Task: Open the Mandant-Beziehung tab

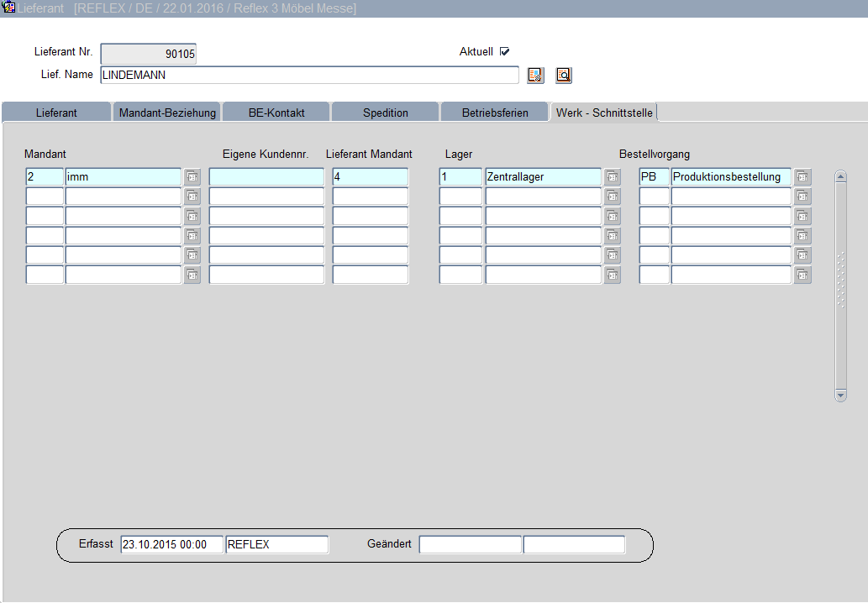Action: pyautogui.click(x=167, y=113)
